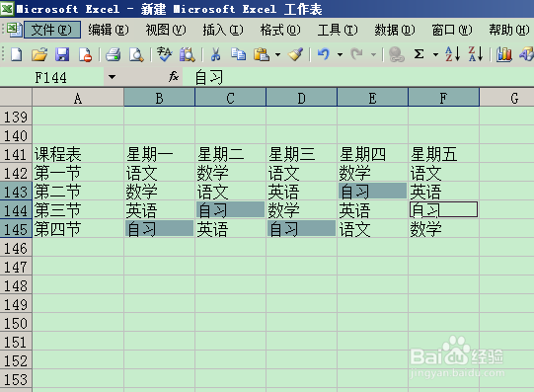Screen dimensions: 534x392
Task: Open the 插入(I) menu
Action: pos(223,30)
